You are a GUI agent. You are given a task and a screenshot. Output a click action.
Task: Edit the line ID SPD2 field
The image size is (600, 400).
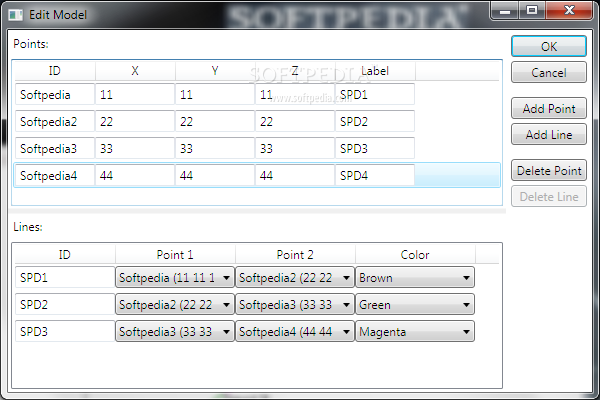coord(65,305)
